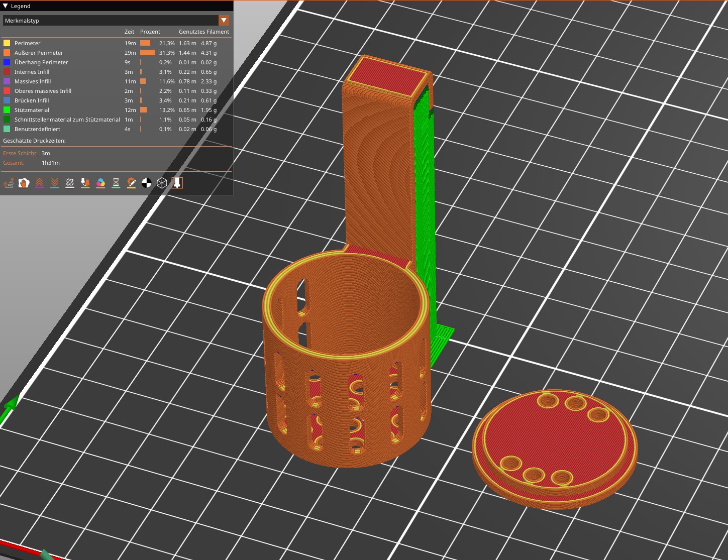This screenshot has width=728, height=560.
Task: Show custom G-code markers
Action: (x=131, y=183)
